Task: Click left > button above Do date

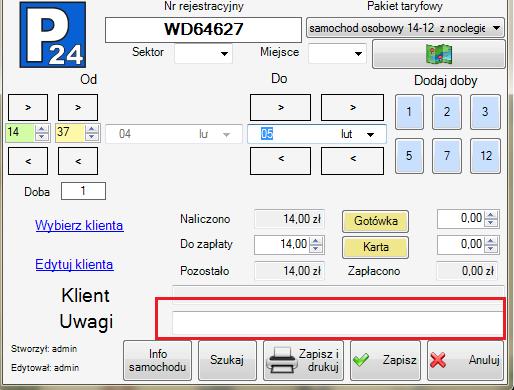Action: click(x=280, y=107)
